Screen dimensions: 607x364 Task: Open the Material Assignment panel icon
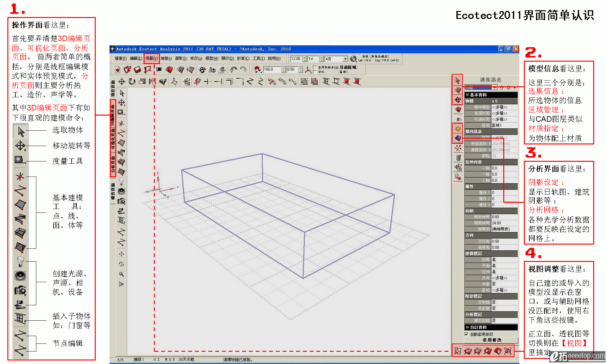[x=458, y=100]
